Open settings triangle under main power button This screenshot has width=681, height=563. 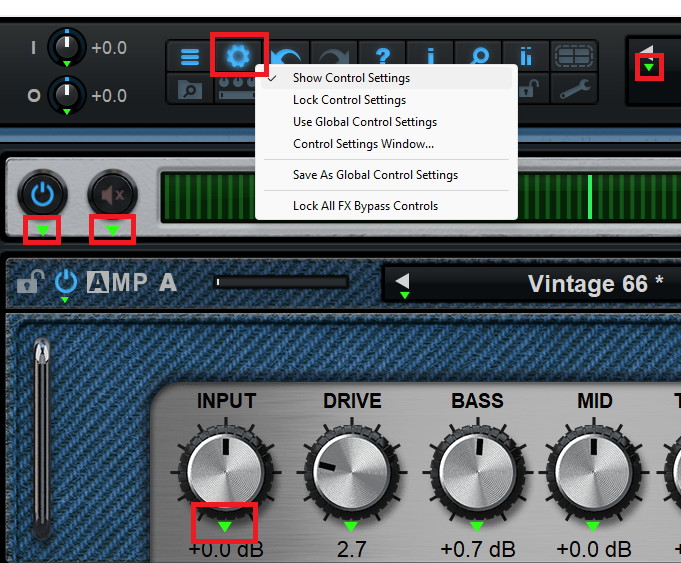(43, 230)
